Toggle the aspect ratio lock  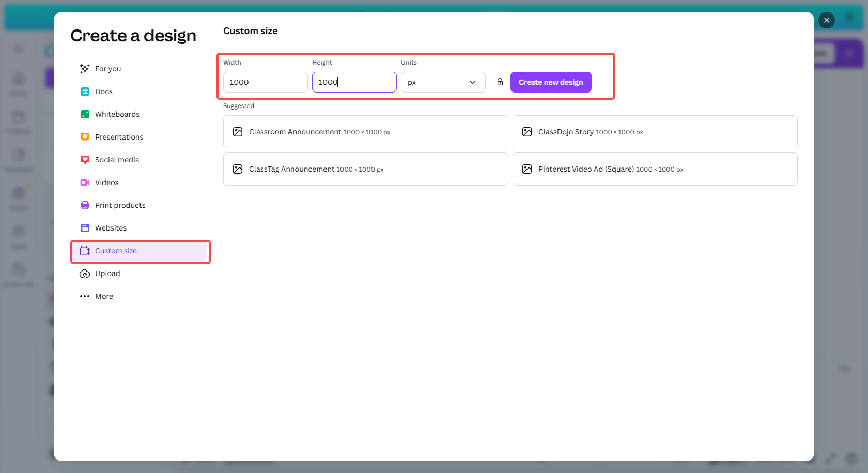coord(500,82)
